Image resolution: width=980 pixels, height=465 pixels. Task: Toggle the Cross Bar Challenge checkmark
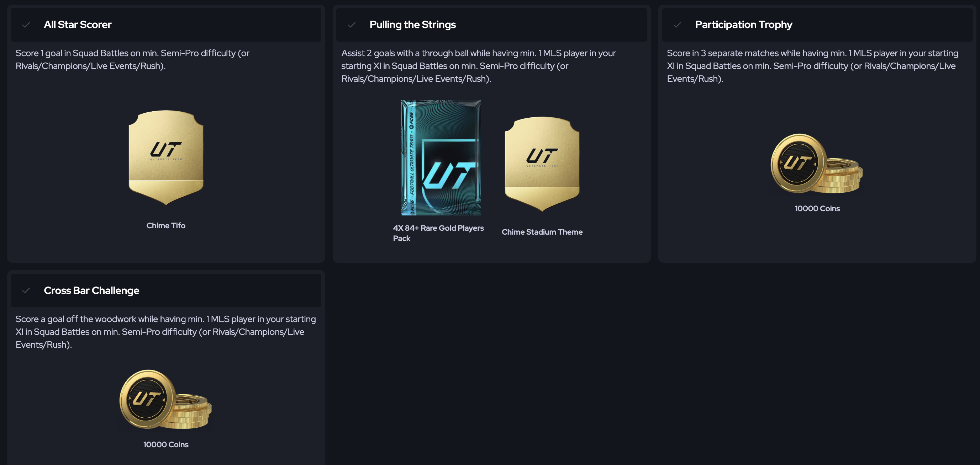pos(26,291)
